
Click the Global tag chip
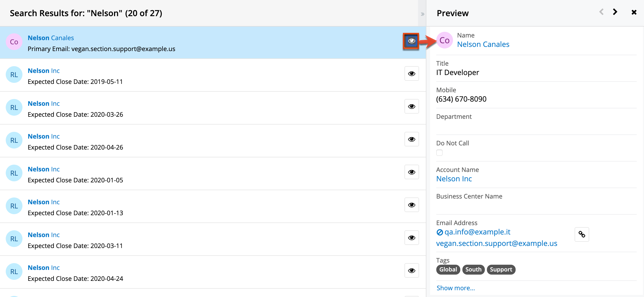coord(448,269)
